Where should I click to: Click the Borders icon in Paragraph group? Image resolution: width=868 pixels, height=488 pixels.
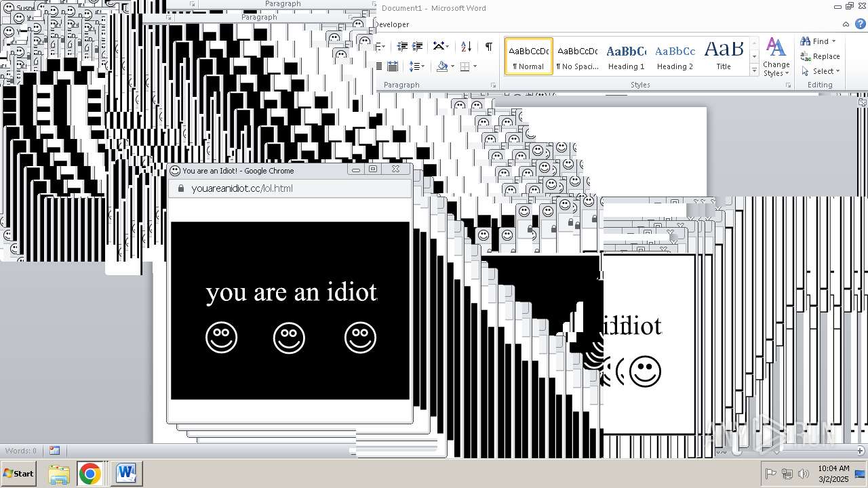465,66
